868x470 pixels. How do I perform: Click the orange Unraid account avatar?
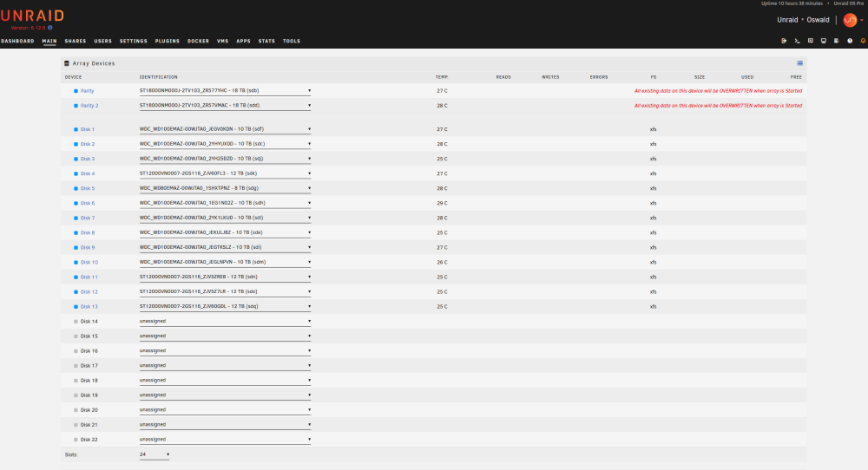click(x=850, y=20)
